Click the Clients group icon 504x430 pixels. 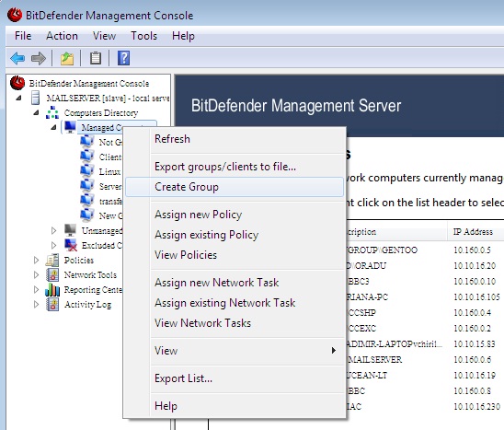pyautogui.click(x=87, y=157)
